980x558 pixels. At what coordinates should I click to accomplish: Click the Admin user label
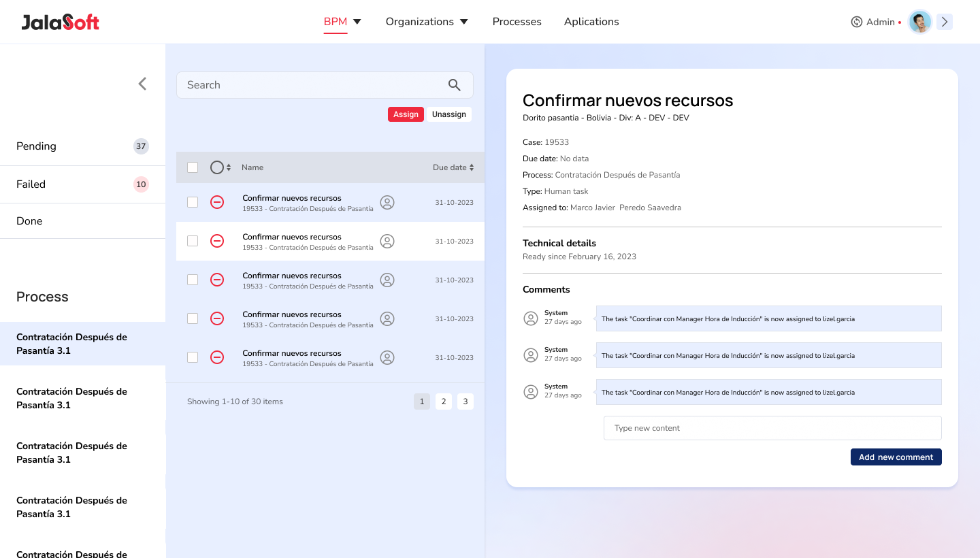[881, 22]
